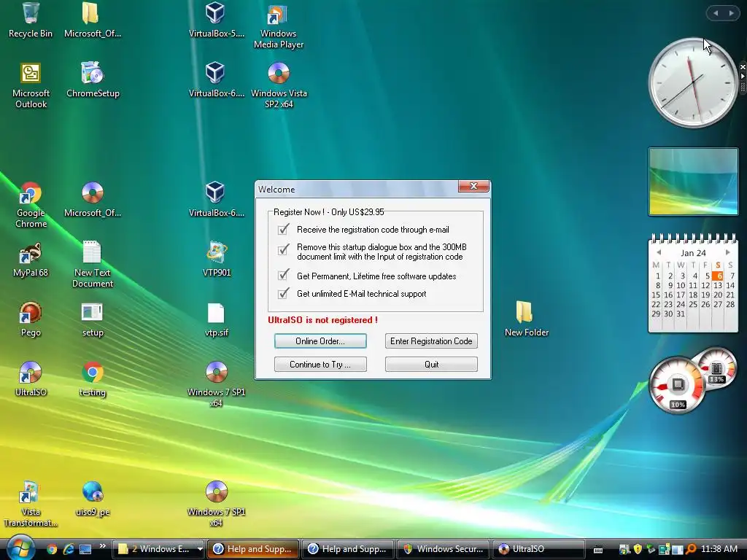Launch the Pego shortcut icon
This screenshot has width=747, height=560.
pos(31,319)
